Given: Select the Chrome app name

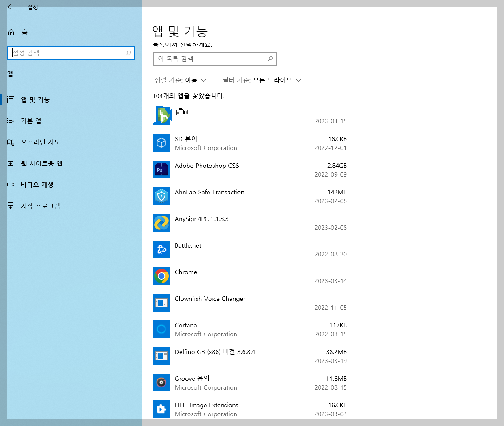Looking at the screenshot, I should pyautogui.click(x=186, y=272).
